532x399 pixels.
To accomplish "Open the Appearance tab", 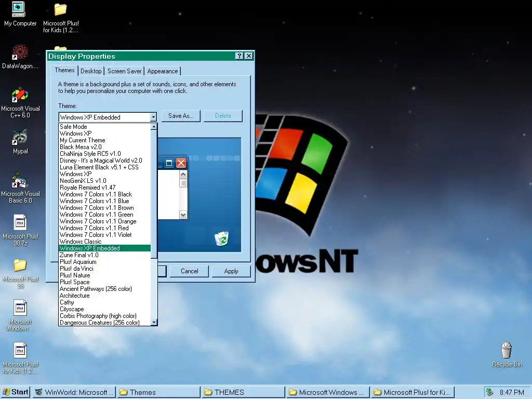I will coord(163,71).
